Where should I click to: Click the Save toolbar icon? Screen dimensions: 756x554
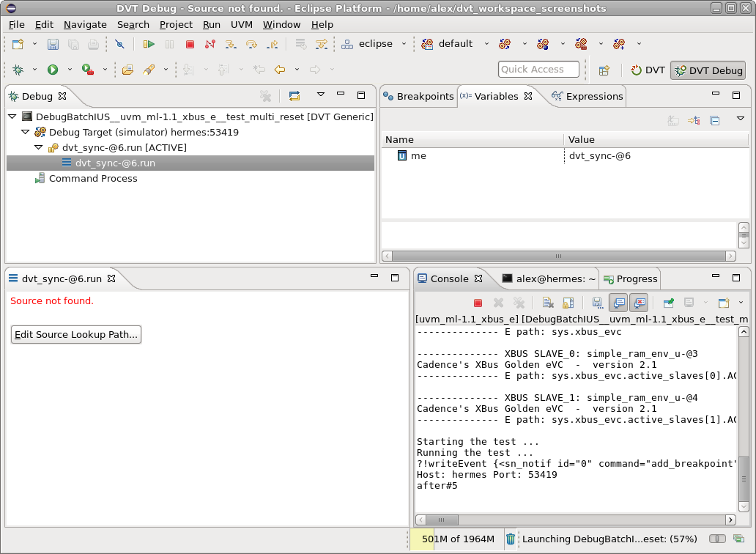[52, 44]
